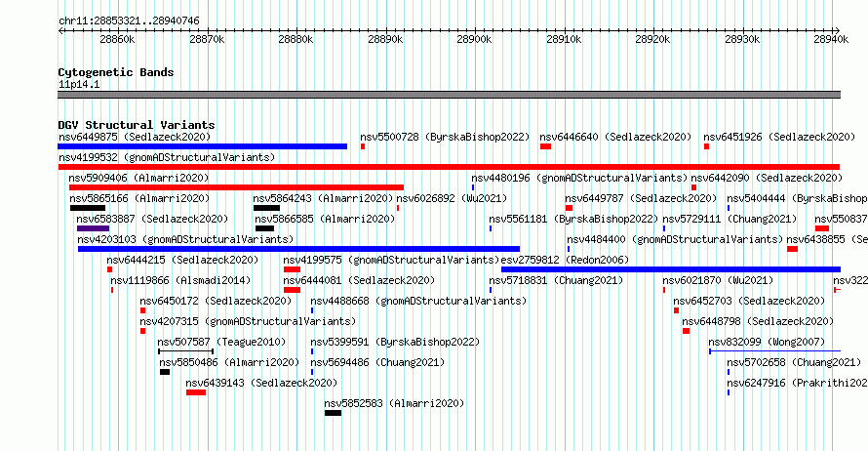The height and width of the screenshot is (451, 868).
Task: Open the nsv6452703 (Sedlazeck2020) label
Action: tap(749, 301)
